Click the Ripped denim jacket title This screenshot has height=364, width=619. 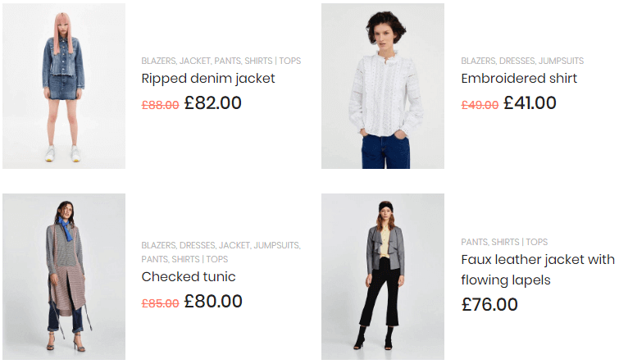pos(208,79)
